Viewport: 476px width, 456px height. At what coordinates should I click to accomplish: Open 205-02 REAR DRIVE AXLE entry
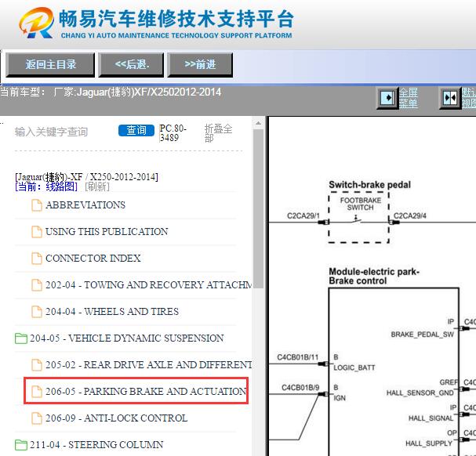(148, 365)
